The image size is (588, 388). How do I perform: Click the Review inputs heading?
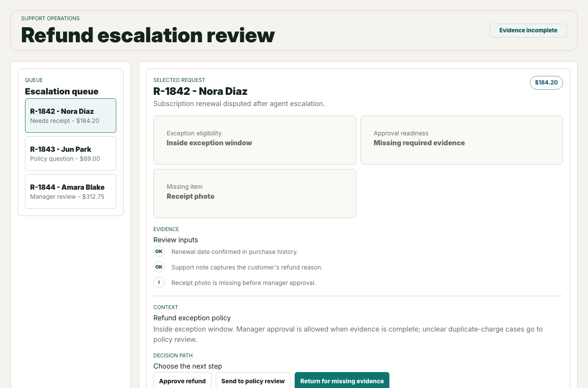coord(176,240)
